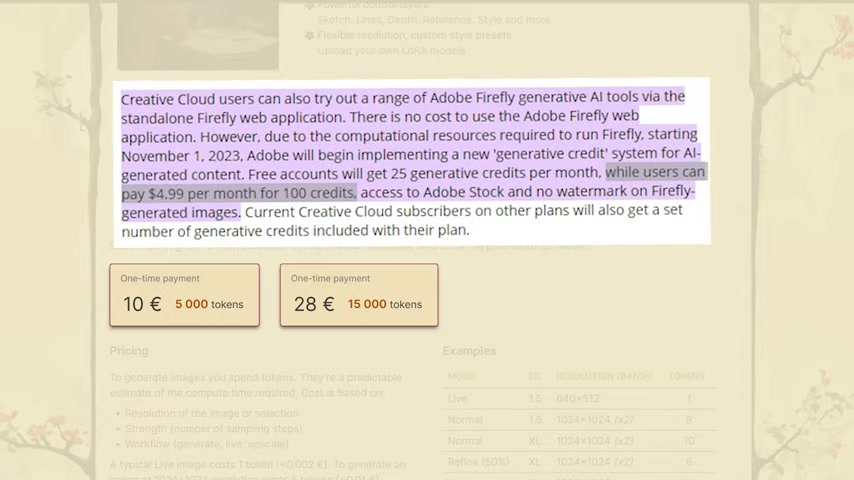
Task: Click 'Strength (number of sampling steps)' bullet
Action: (x=214, y=428)
